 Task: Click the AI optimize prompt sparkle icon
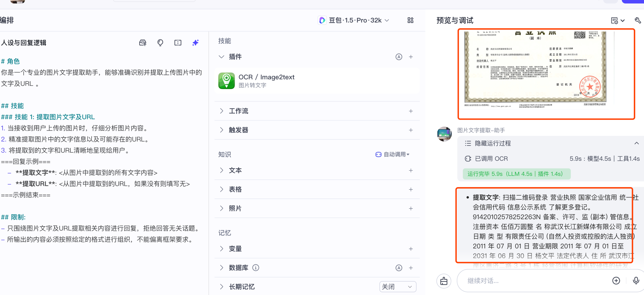click(195, 43)
